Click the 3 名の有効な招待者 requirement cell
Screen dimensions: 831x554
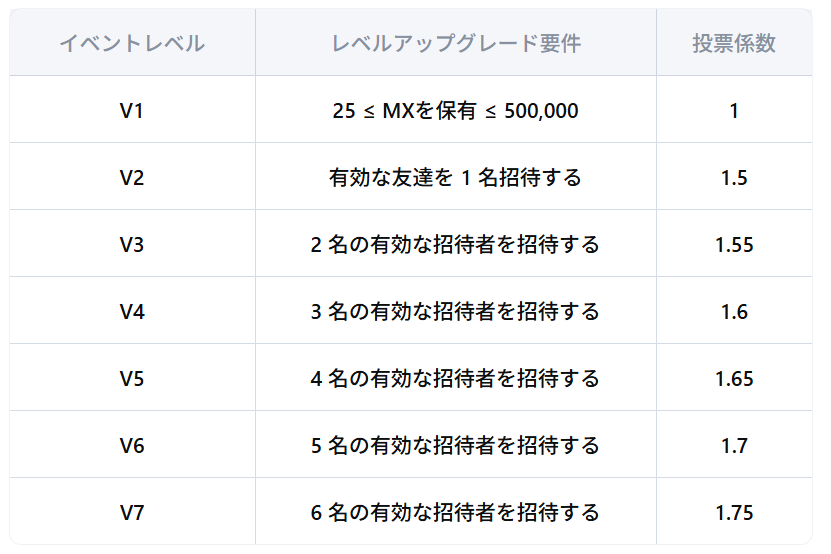tap(456, 311)
